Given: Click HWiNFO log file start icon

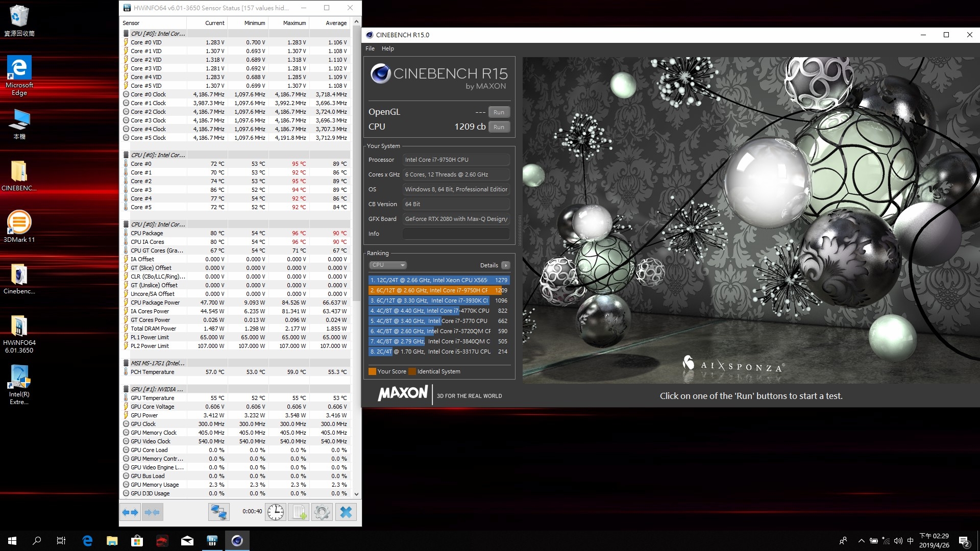Looking at the screenshot, I should (299, 512).
